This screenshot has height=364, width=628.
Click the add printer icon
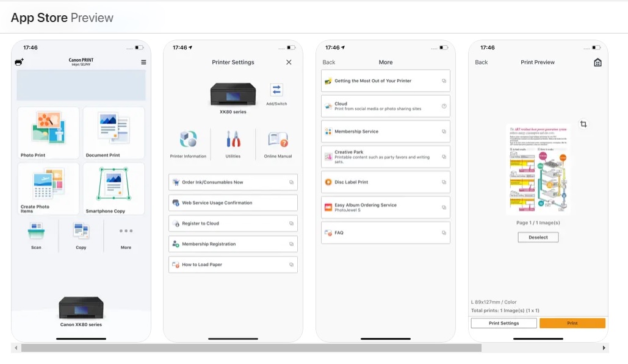point(19,62)
